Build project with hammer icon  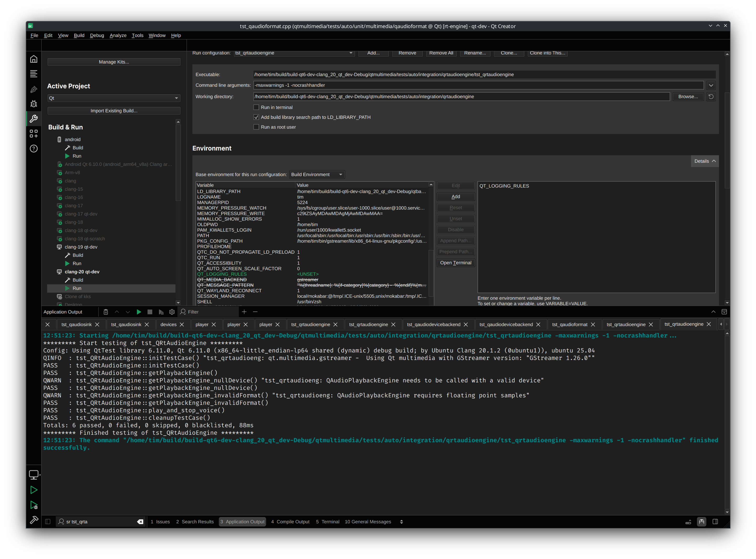[x=34, y=520]
